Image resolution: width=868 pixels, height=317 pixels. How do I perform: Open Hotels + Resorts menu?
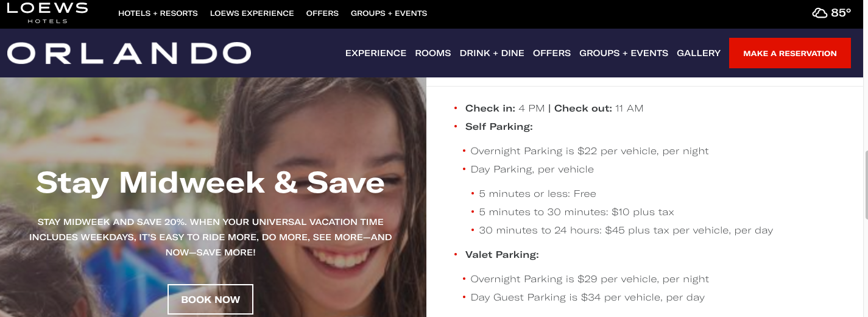(158, 13)
